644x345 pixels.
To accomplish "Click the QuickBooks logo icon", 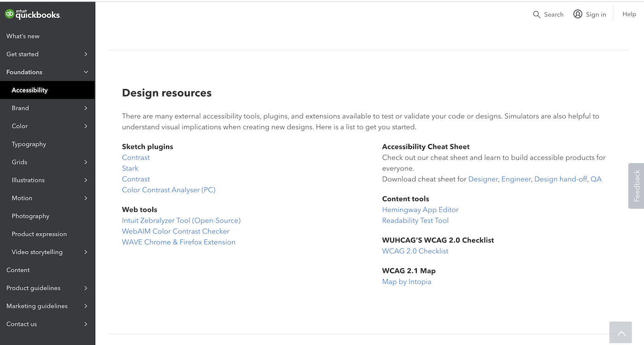I will tap(10, 14).
